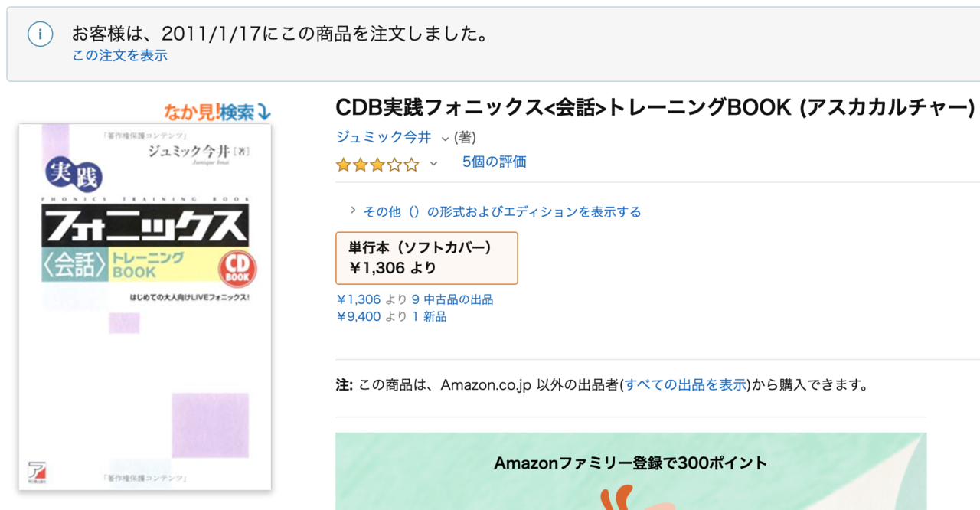980x510 pixels.
Task: Open the chevron next to the star rating
Action: pos(433,164)
